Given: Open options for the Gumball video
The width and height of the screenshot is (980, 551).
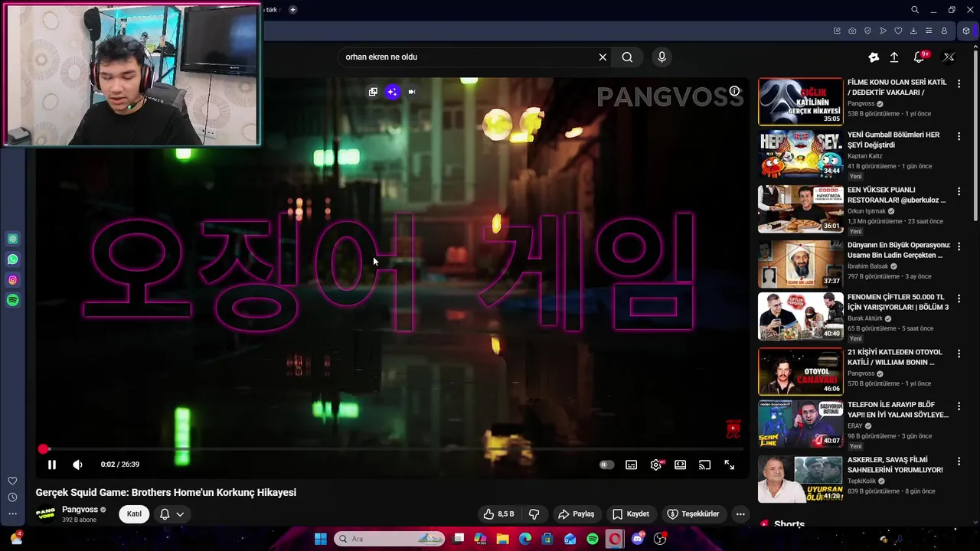Looking at the screenshot, I should point(959,136).
